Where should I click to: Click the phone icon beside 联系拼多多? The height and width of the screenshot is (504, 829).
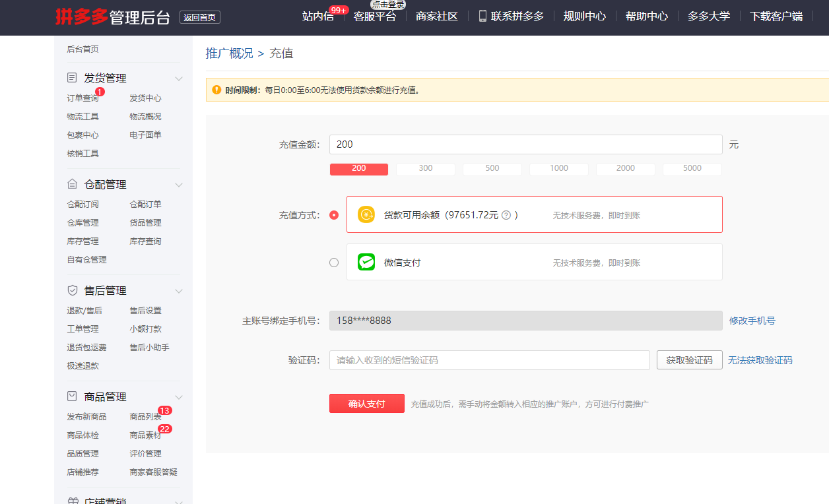(482, 16)
